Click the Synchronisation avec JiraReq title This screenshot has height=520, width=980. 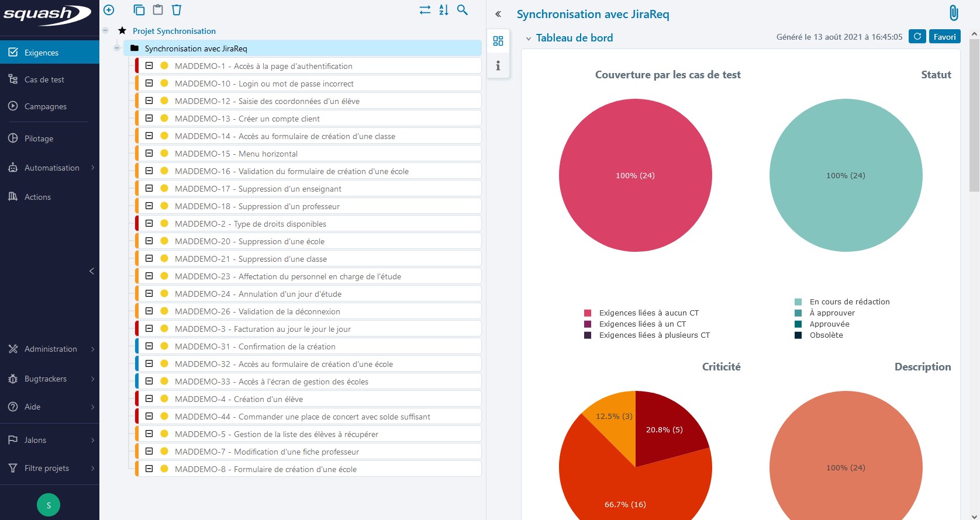click(593, 14)
